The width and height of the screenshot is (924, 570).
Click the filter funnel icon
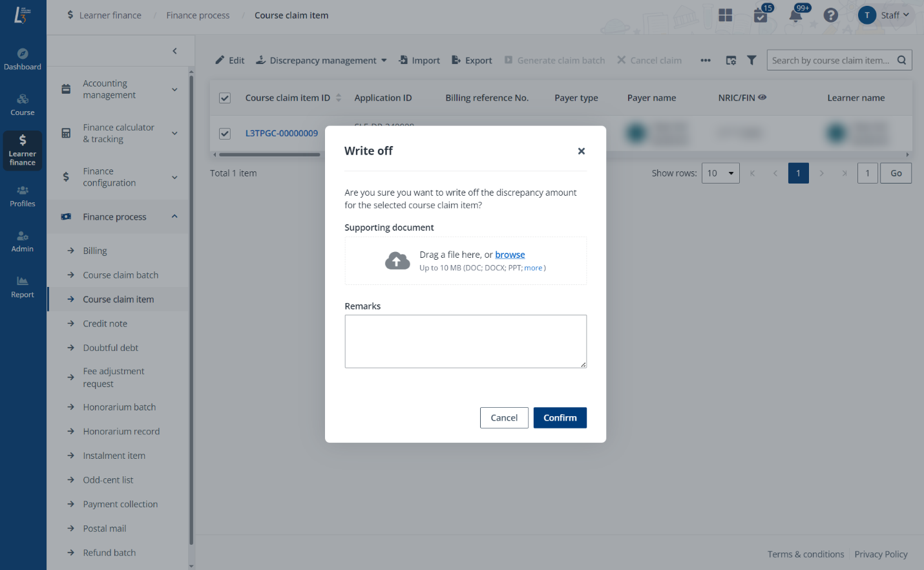tap(751, 60)
